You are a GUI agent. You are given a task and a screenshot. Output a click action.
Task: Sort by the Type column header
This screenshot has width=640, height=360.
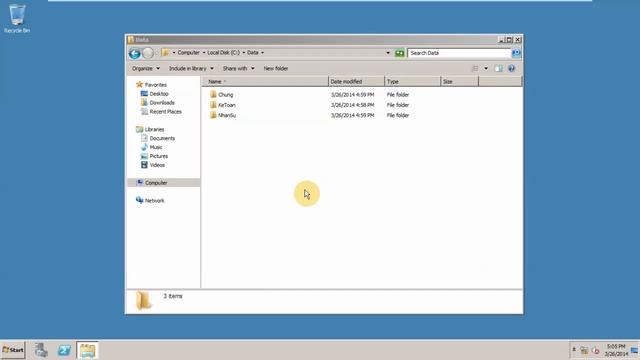tap(413, 82)
